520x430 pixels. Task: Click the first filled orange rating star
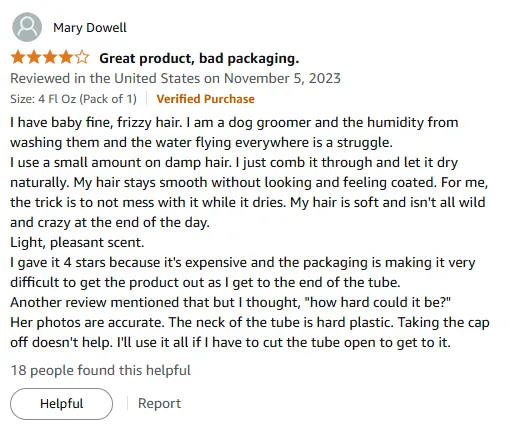pyautogui.click(x=18, y=58)
